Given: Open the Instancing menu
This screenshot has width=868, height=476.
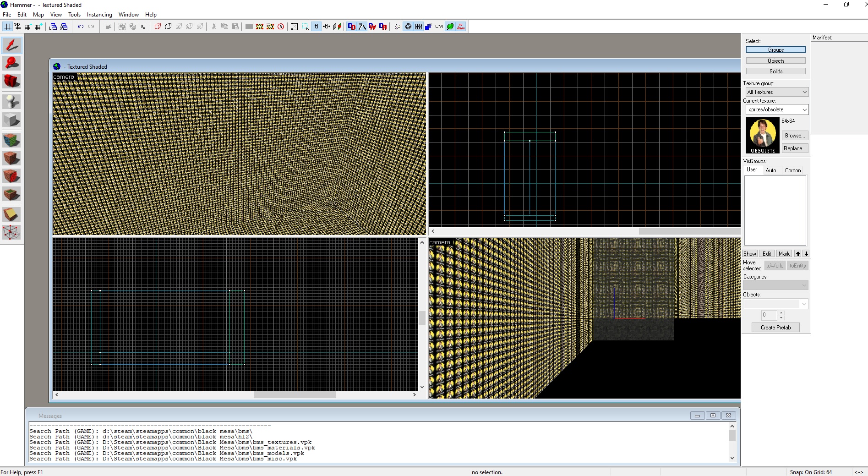Looking at the screenshot, I should pyautogui.click(x=99, y=15).
